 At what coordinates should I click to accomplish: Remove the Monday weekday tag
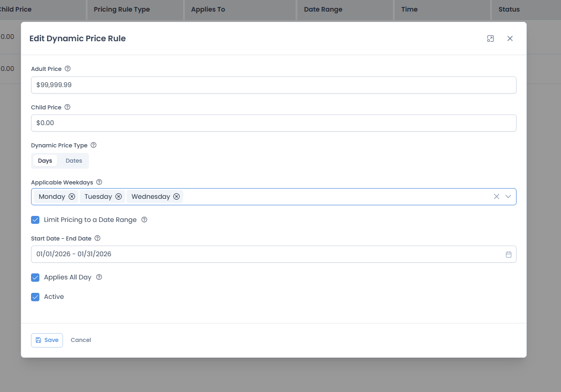pos(72,196)
